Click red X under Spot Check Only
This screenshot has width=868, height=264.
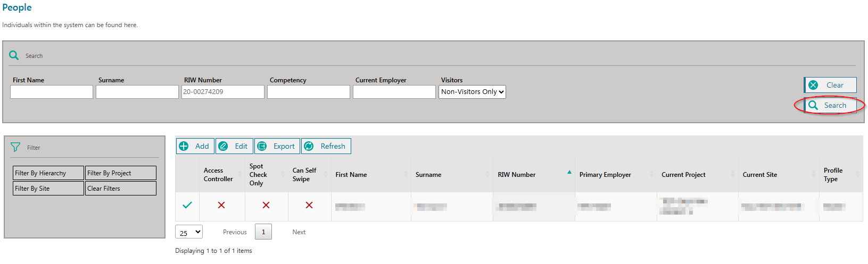click(x=266, y=205)
